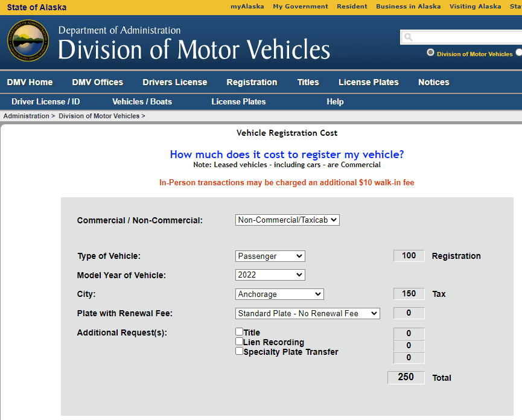Click the Administration breadcrumb link
The height and width of the screenshot is (420, 522).
click(x=27, y=116)
